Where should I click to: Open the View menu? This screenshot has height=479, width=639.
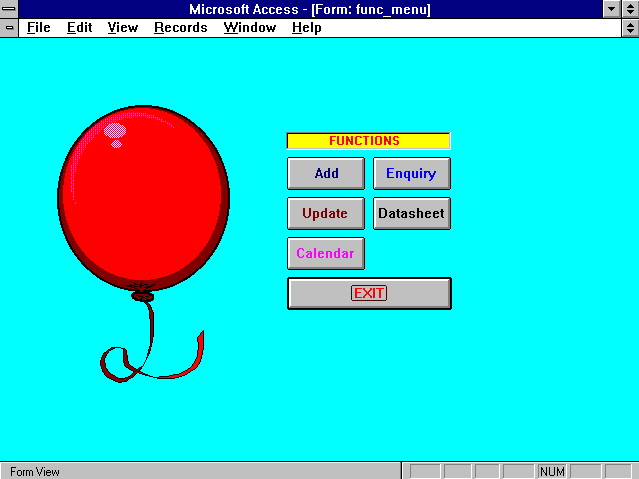coord(123,28)
